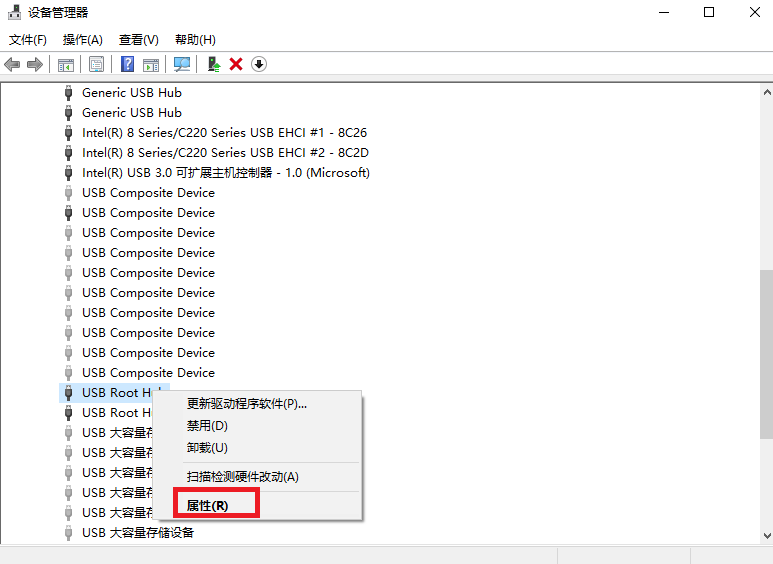Choose 卸载(U) from the context menu
The width and height of the screenshot is (773, 564).
click(207, 448)
